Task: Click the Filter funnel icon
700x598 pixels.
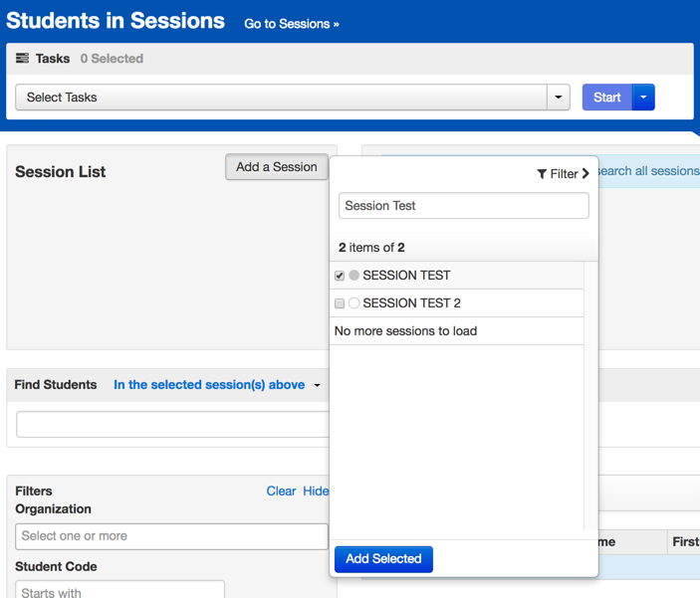Action: [542, 174]
